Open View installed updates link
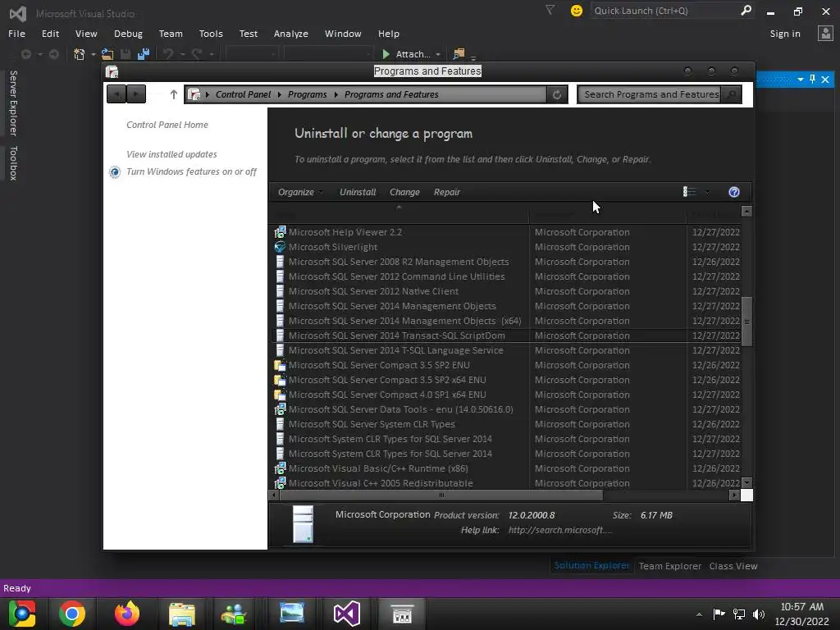 click(171, 154)
